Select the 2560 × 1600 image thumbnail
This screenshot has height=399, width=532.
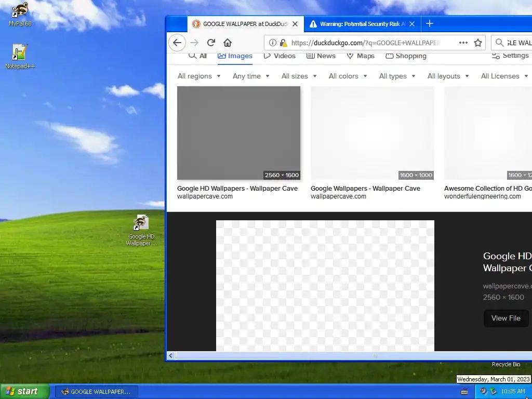[x=238, y=133]
